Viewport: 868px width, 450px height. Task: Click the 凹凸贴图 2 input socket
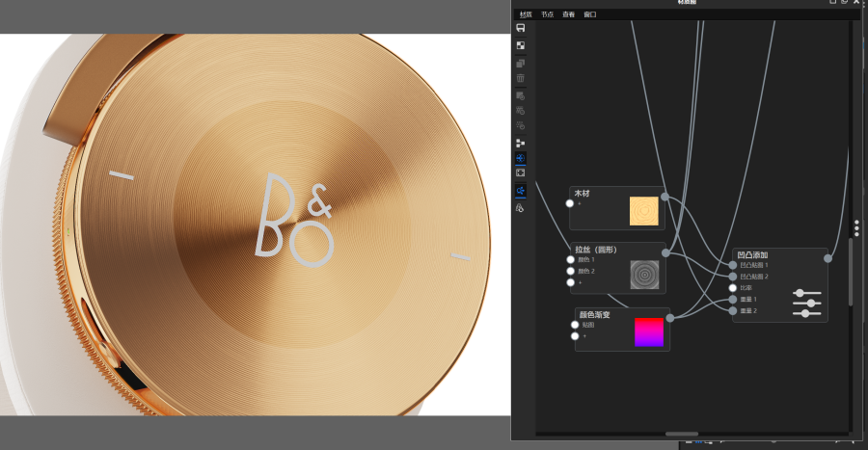coord(733,277)
